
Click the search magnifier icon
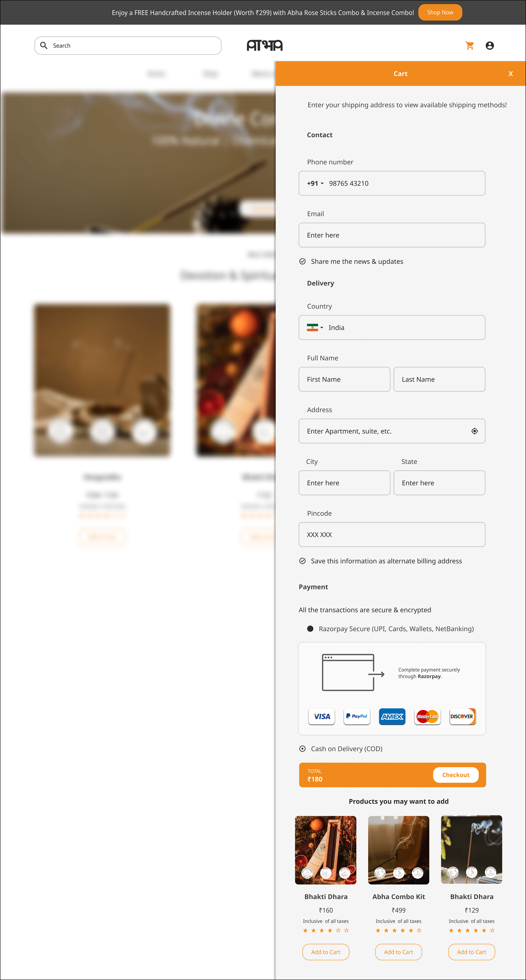click(x=44, y=46)
